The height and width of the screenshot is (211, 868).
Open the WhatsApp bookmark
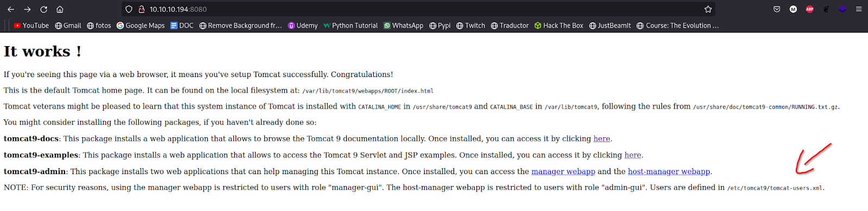coord(404,25)
